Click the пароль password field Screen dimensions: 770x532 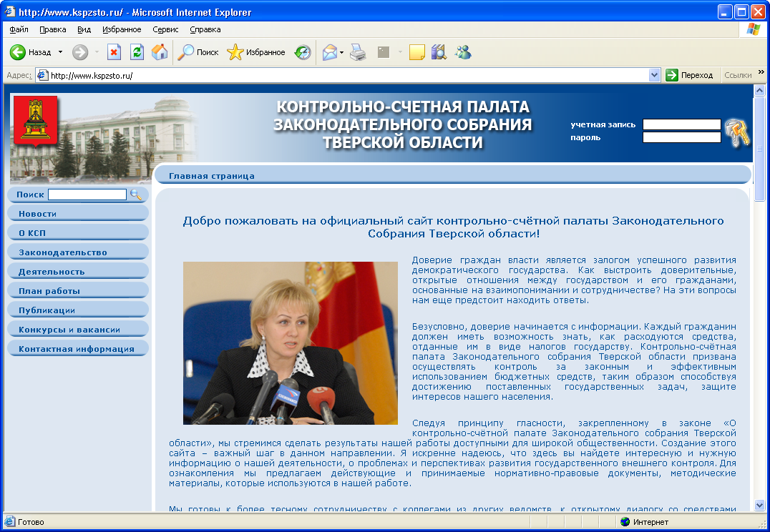pyautogui.click(x=681, y=137)
